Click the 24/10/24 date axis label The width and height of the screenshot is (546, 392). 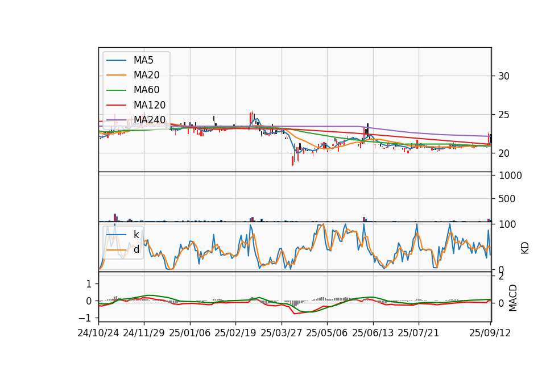pos(98,333)
